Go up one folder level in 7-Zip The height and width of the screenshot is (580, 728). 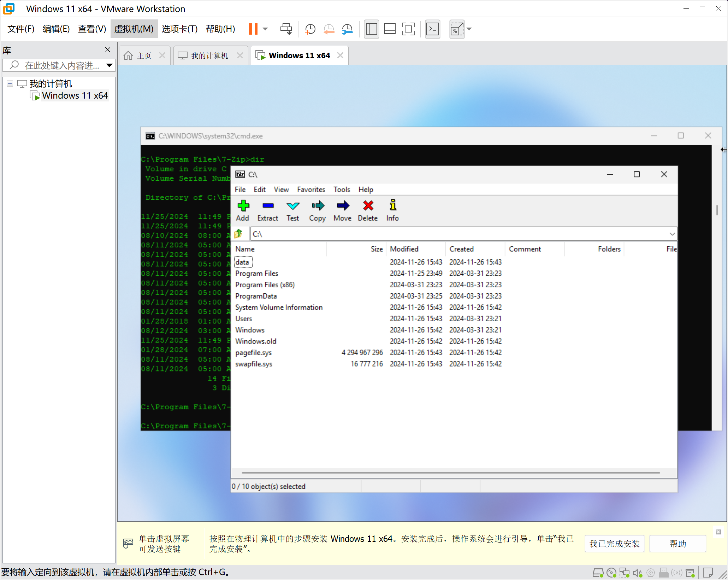(x=238, y=234)
